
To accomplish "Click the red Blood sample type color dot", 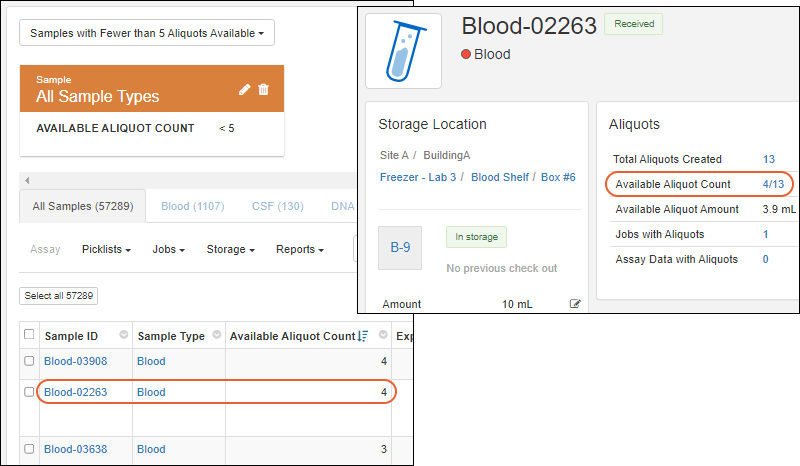I will tap(466, 55).
